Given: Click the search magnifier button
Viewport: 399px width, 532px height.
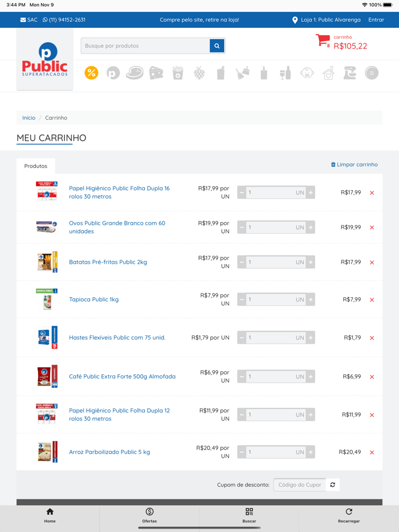Looking at the screenshot, I should tap(217, 46).
